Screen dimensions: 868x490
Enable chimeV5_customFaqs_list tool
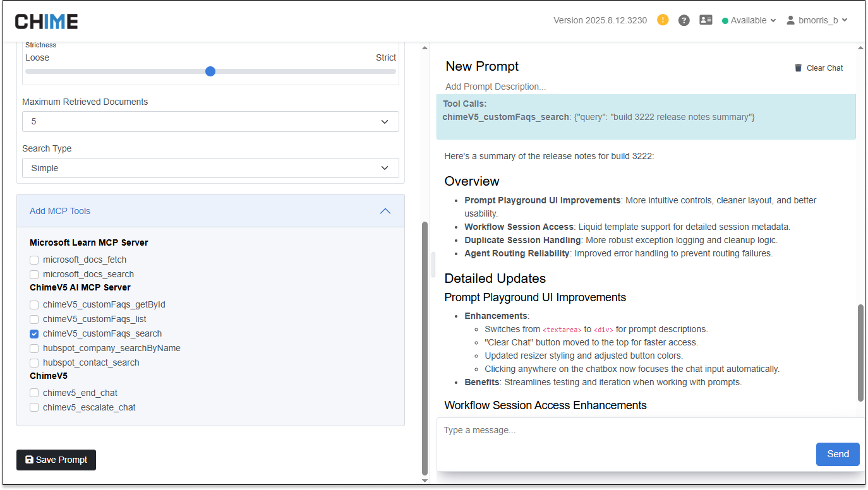[34, 319]
